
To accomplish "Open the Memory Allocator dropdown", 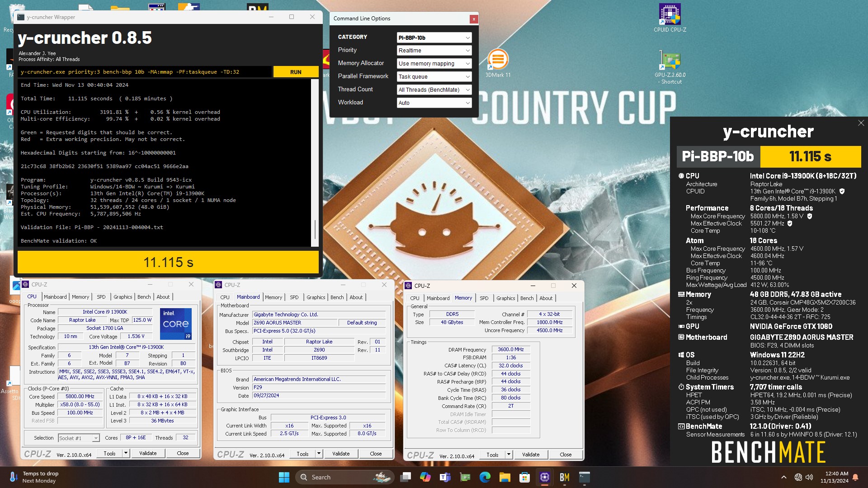I will (434, 64).
